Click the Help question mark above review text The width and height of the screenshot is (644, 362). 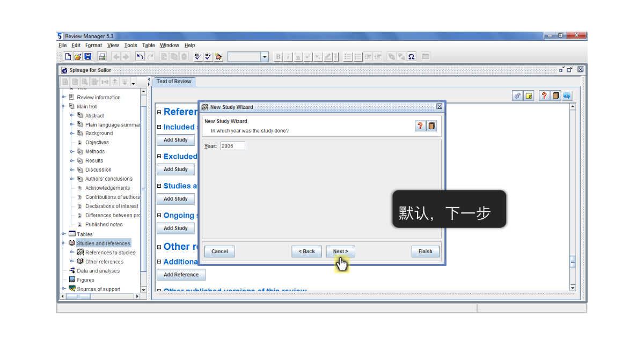[544, 95]
